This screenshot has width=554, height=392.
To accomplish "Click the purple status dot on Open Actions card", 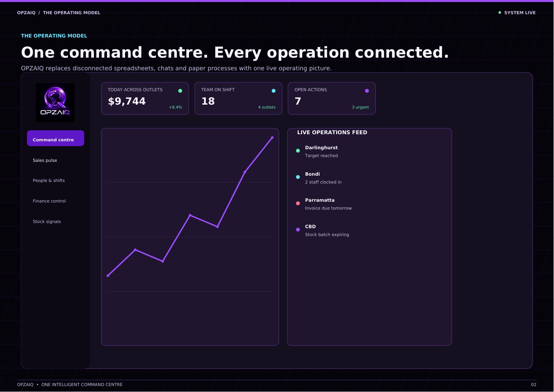I will tap(367, 91).
